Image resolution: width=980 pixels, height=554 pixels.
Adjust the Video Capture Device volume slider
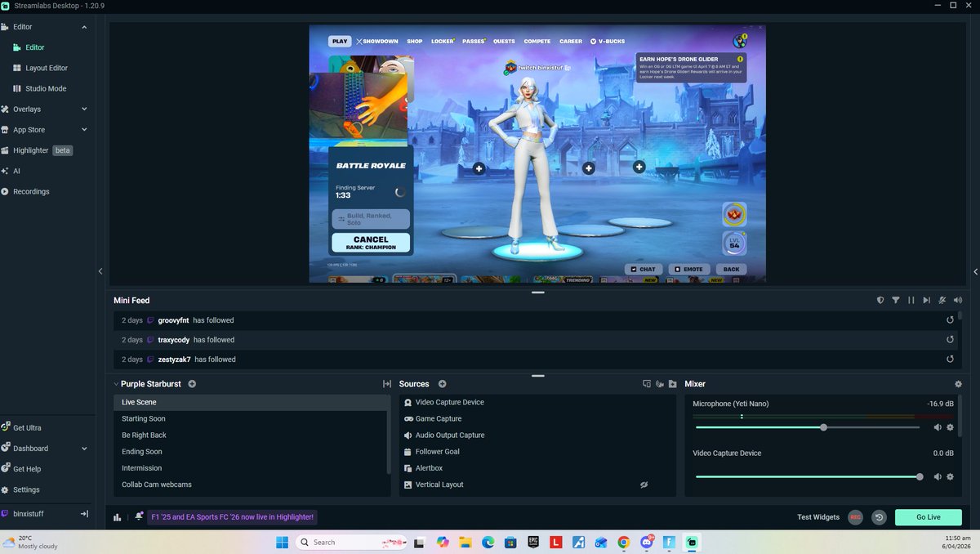pos(808,476)
